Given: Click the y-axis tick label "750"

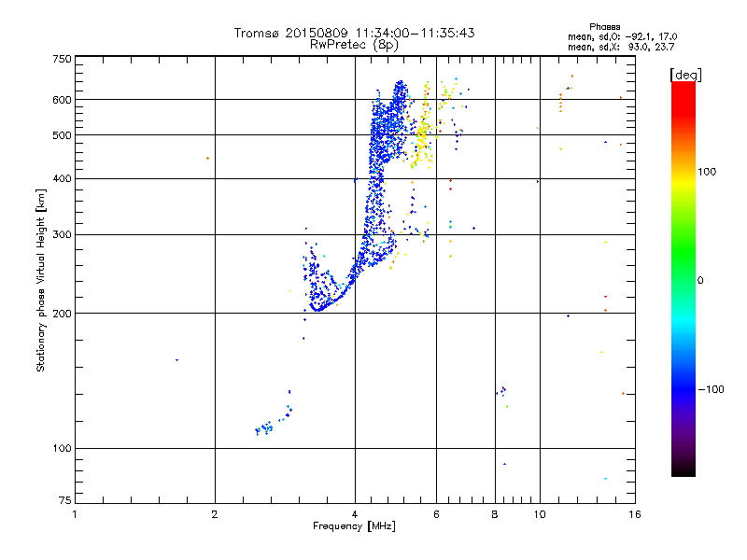Looking at the screenshot, I should click(62, 59).
